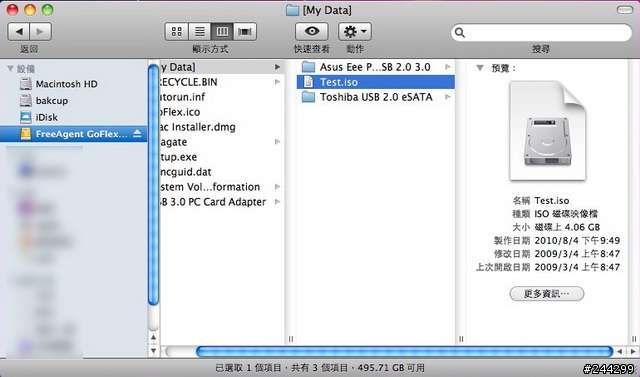Viewport: 640px width, 377px height.
Task: Click the sidebar scroll down arrow
Action: 153,350
